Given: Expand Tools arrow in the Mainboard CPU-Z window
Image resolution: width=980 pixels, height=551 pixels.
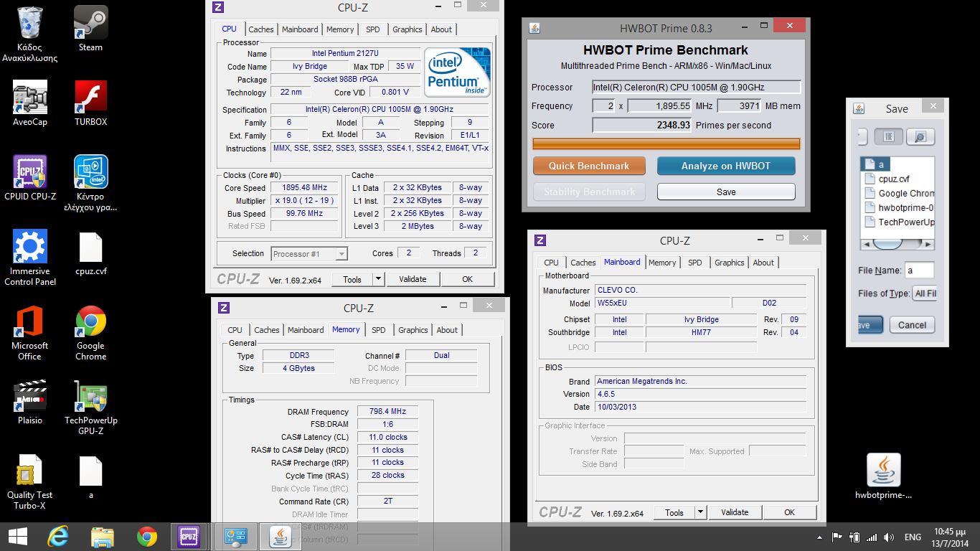Looking at the screenshot, I should [701, 512].
